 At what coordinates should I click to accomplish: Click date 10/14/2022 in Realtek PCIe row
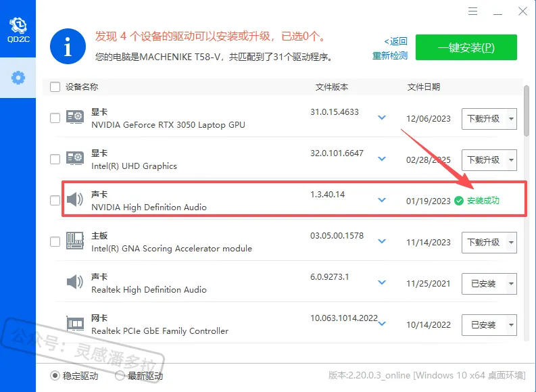(429, 325)
